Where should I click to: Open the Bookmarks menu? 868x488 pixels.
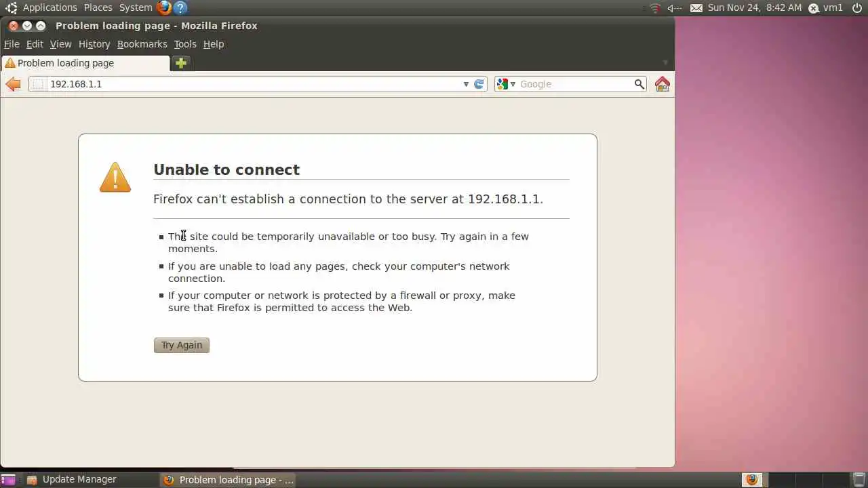pyautogui.click(x=142, y=44)
